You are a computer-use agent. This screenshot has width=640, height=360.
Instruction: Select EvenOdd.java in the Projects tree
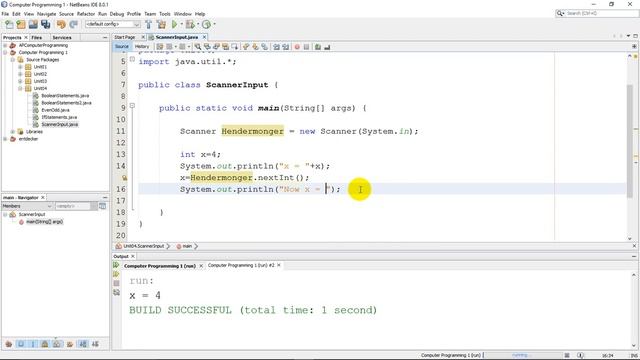click(55, 110)
